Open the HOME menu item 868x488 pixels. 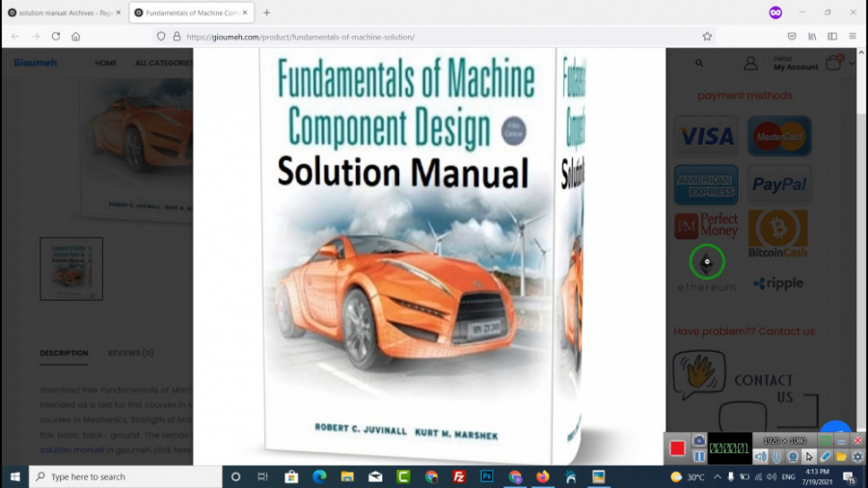pos(106,63)
